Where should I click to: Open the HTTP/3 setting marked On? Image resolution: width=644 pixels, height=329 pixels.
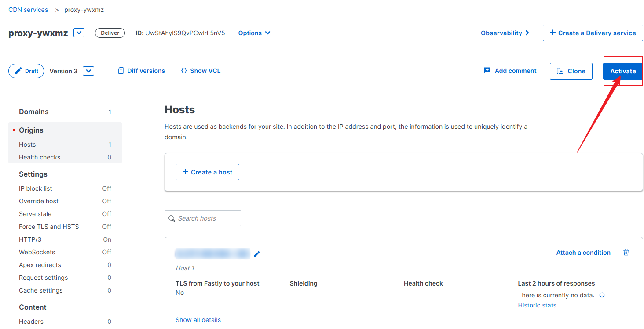coord(30,239)
